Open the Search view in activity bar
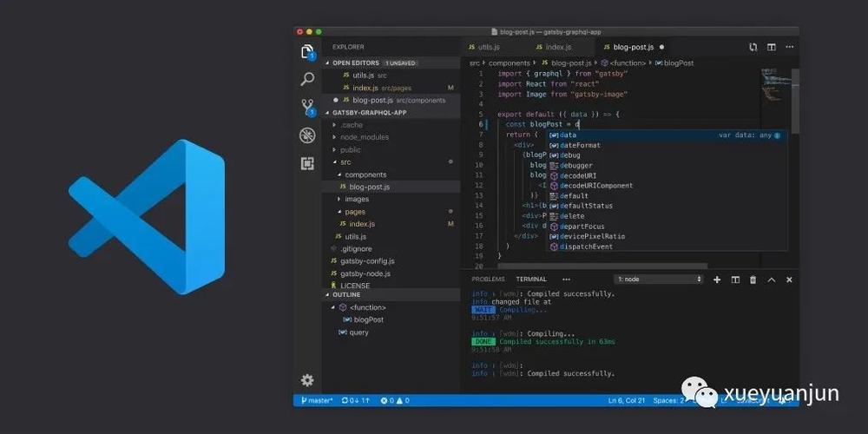The image size is (868, 434). click(307, 79)
